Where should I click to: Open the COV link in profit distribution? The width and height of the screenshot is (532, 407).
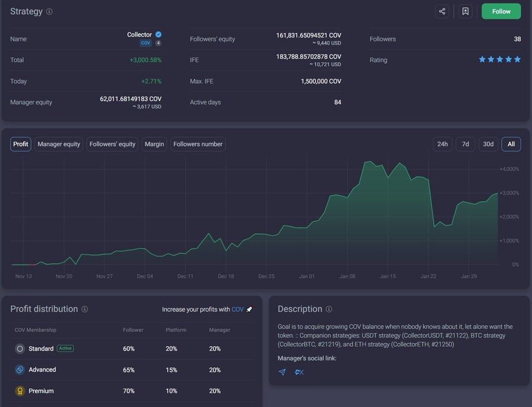(237, 309)
